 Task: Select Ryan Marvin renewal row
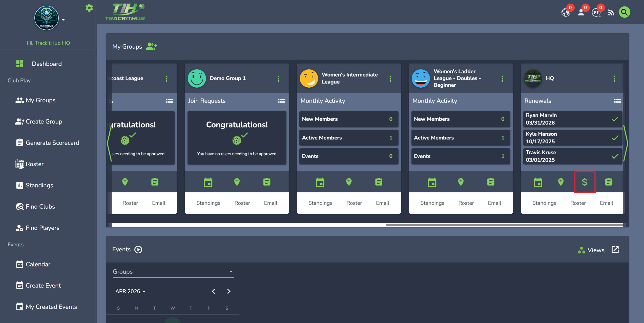572,119
